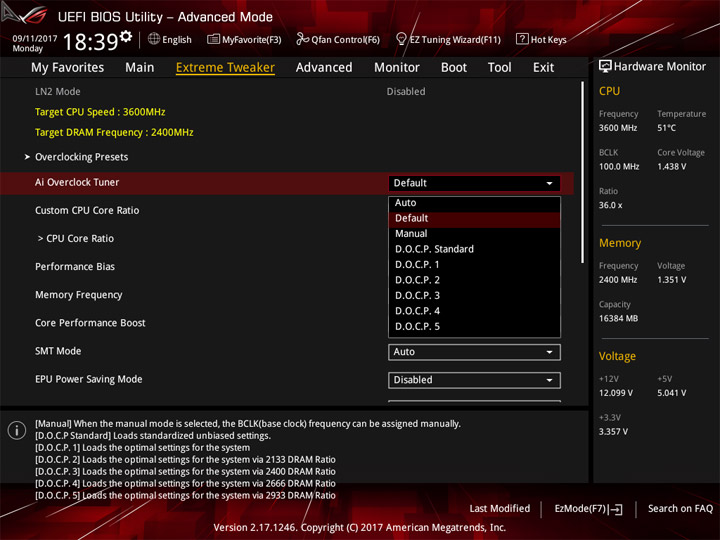
Task: Open the SMT Mode dropdown
Action: click(x=474, y=352)
